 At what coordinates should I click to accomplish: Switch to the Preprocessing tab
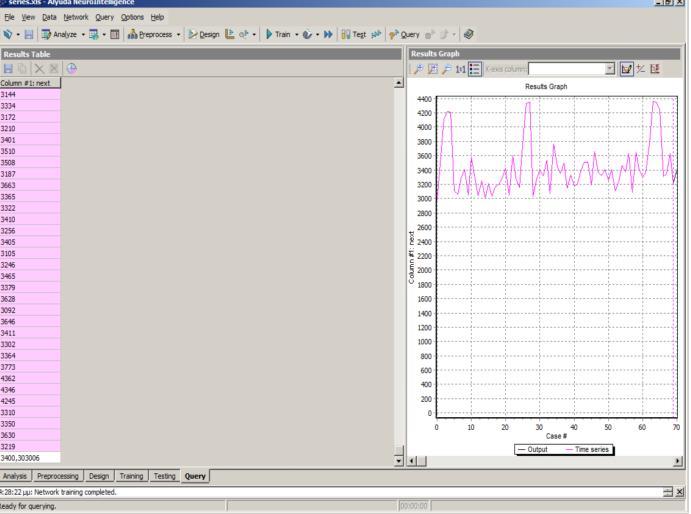tap(57, 476)
